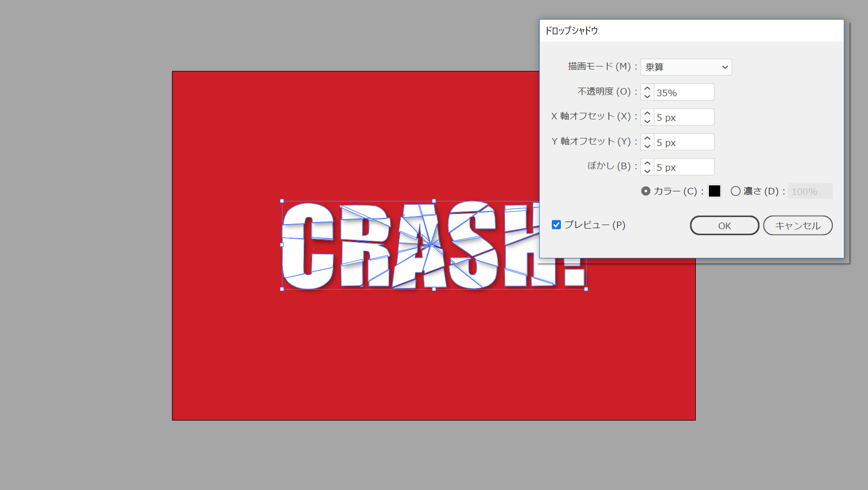Viewport: 868px width, 490px height.
Task: Decrease ぼかし blur with down arrow
Action: tap(647, 171)
